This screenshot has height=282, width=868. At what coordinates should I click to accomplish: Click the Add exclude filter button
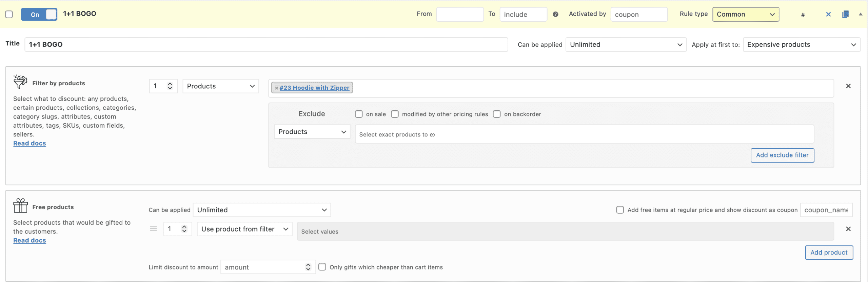point(782,155)
